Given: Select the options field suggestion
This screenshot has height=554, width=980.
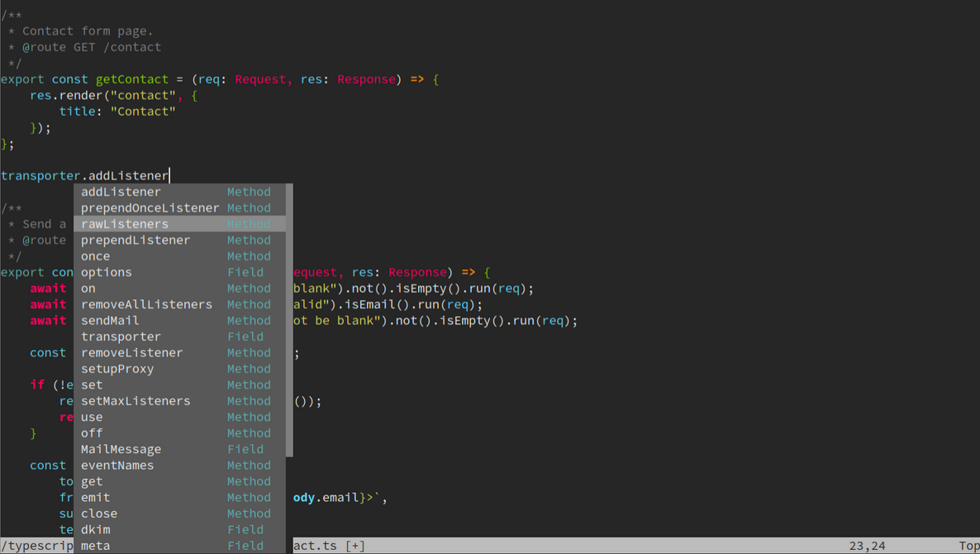Looking at the screenshot, I should [x=107, y=272].
